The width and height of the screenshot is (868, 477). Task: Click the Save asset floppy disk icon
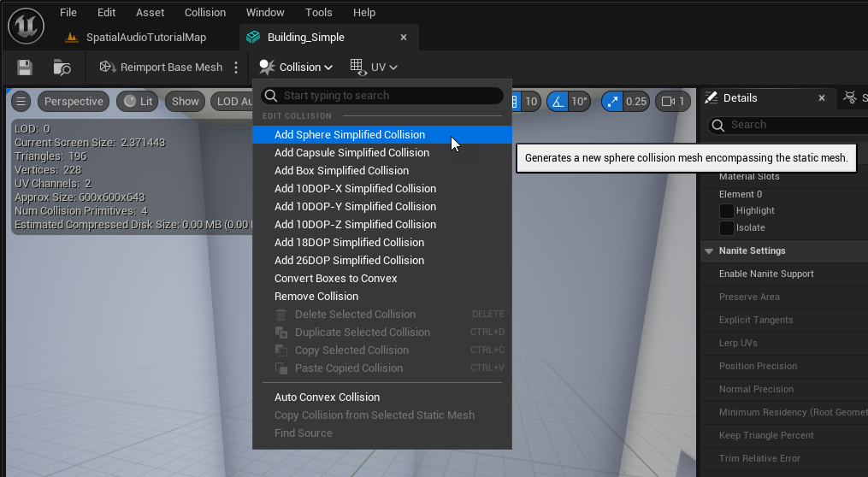[25, 68]
